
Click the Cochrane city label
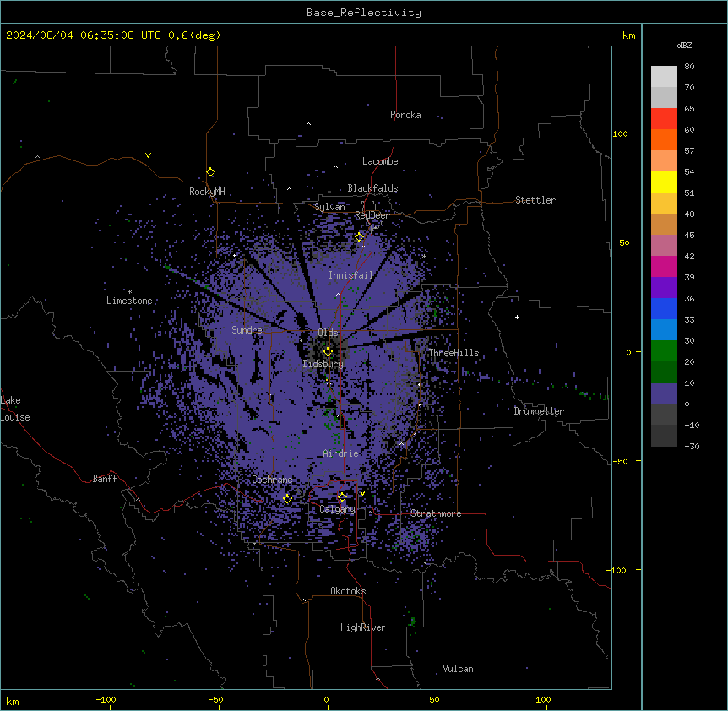click(x=272, y=480)
